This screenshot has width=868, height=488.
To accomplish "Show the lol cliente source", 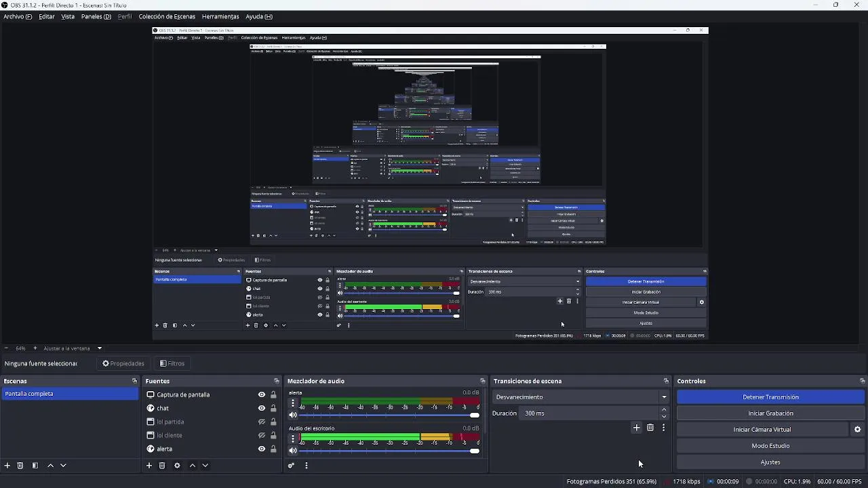I will point(262,435).
